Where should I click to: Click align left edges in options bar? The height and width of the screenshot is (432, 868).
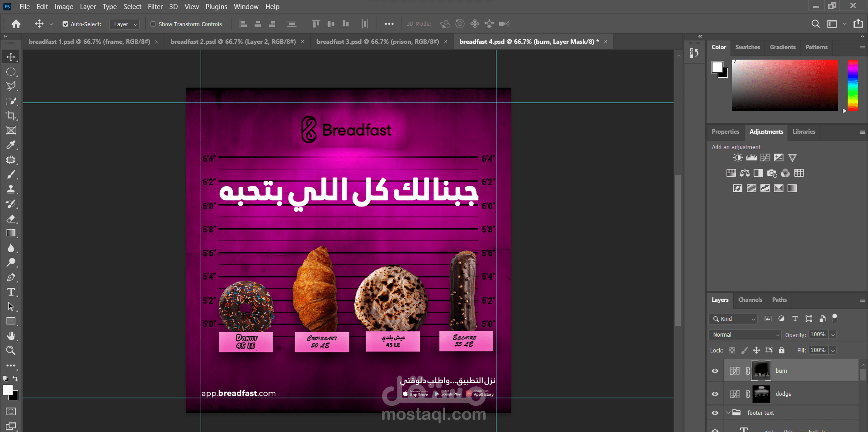[x=243, y=24]
